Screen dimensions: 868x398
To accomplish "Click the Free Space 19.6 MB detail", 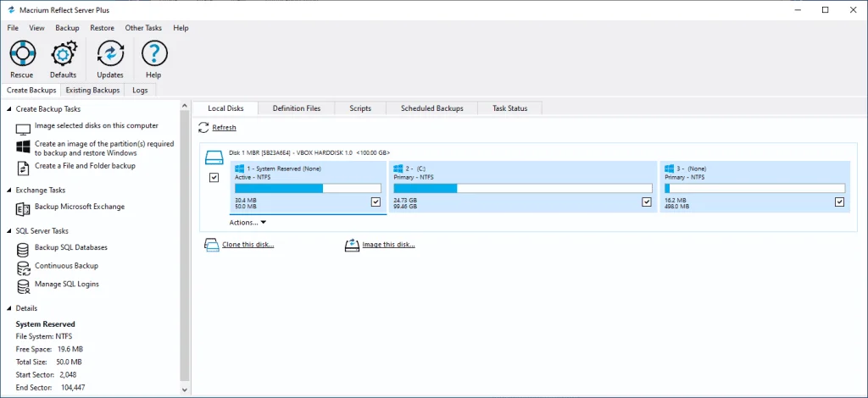I will [49, 350].
